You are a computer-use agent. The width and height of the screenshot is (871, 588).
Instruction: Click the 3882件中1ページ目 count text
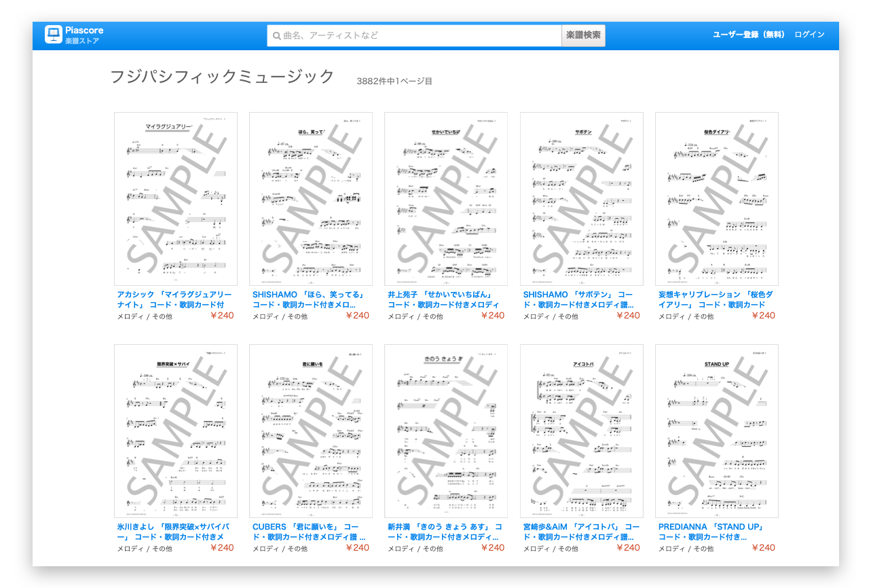coord(394,81)
